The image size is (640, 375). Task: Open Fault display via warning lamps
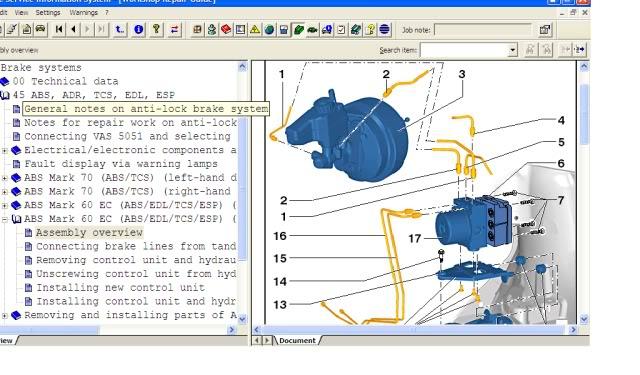[121, 164]
